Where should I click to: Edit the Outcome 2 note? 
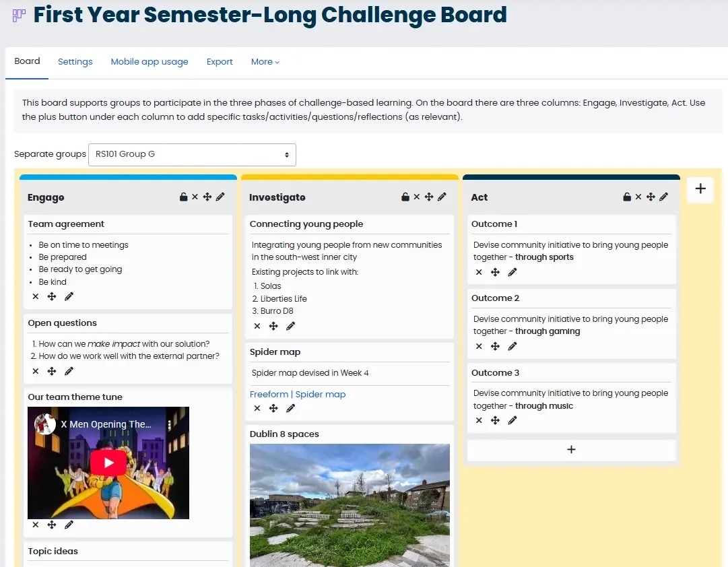(512, 346)
